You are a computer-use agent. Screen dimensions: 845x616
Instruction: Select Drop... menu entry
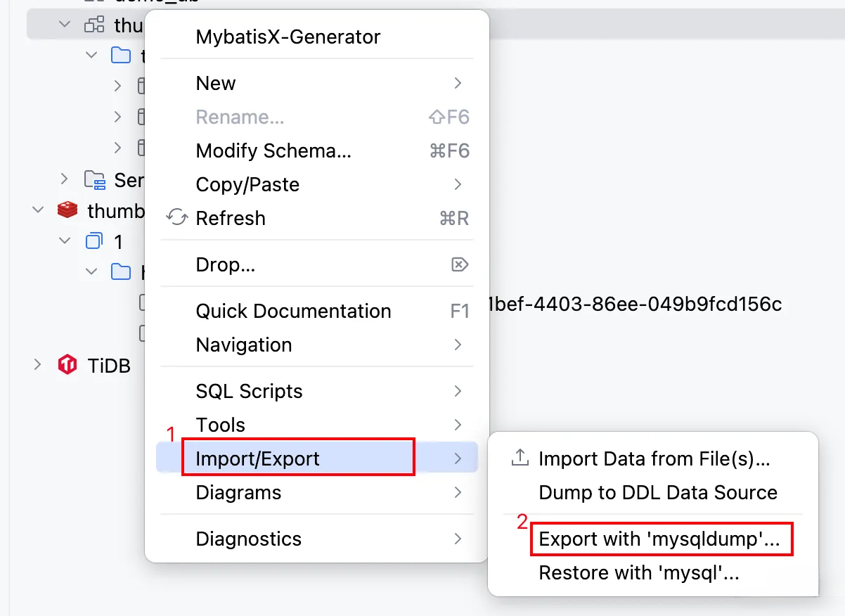pyautogui.click(x=316, y=264)
